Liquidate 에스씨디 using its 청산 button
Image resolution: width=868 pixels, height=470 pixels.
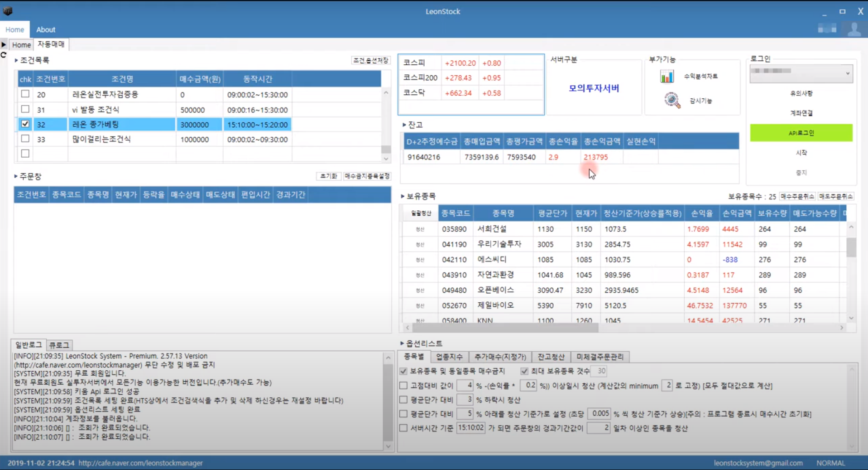[x=420, y=260]
